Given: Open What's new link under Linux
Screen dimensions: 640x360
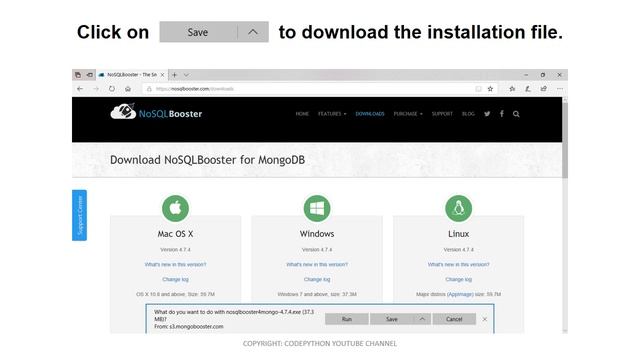Looking at the screenshot, I should (x=458, y=264).
